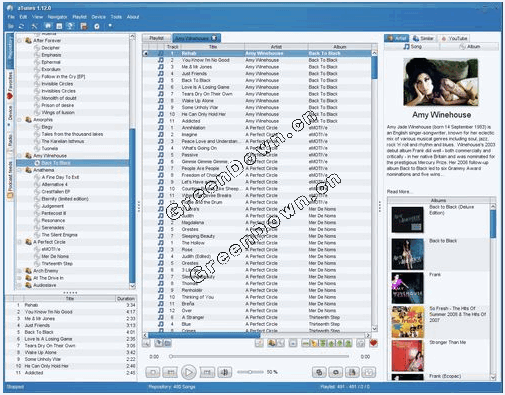Screen dimensions: 505x395
Task: Click the orange document icon in top toolbar
Action: coord(84,26)
